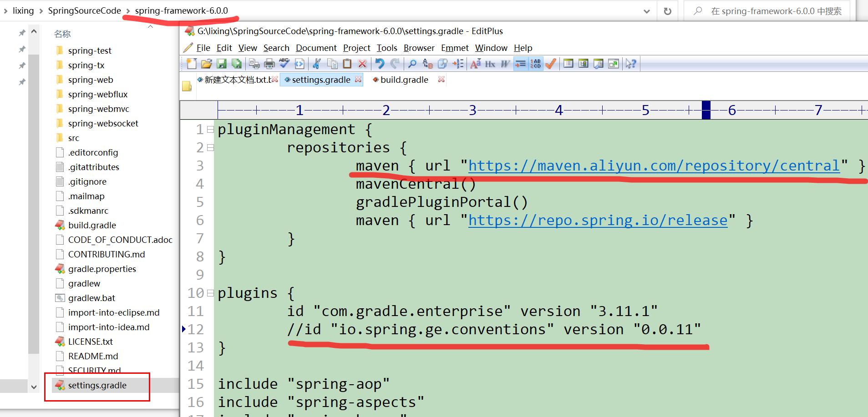This screenshot has height=417, width=868.
Task: Click the Redo toolbar icon
Action: (395, 64)
